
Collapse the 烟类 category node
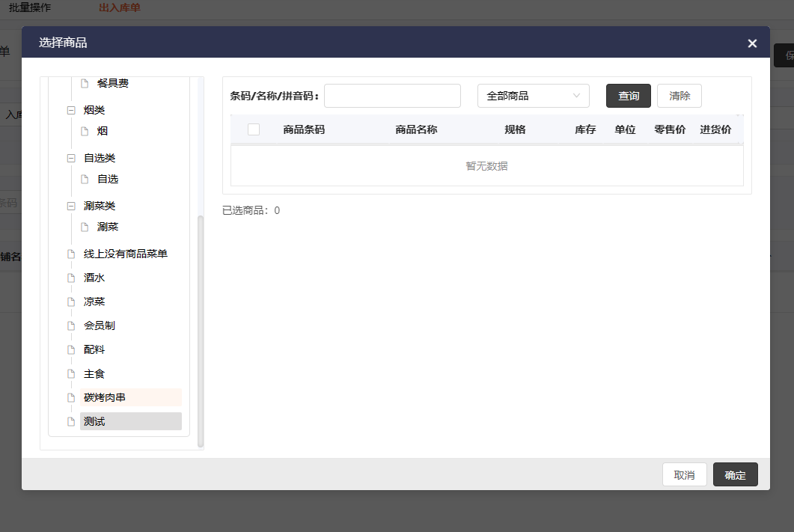click(72, 110)
